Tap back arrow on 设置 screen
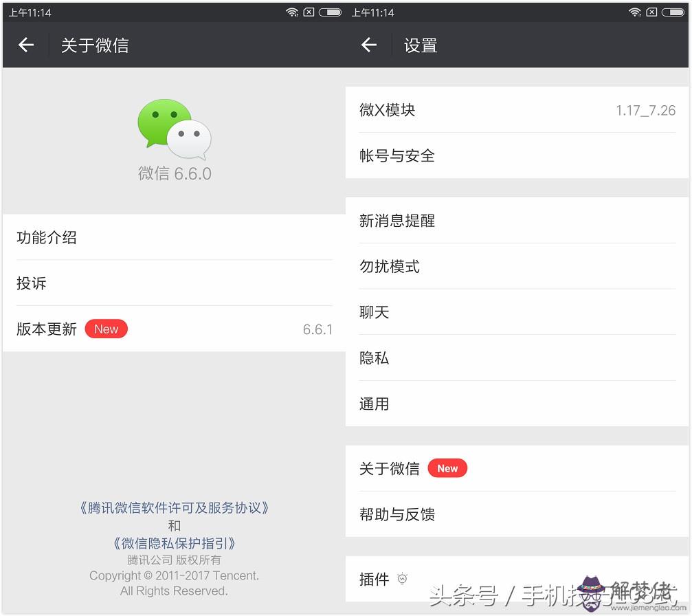 pyautogui.click(x=369, y=45)
